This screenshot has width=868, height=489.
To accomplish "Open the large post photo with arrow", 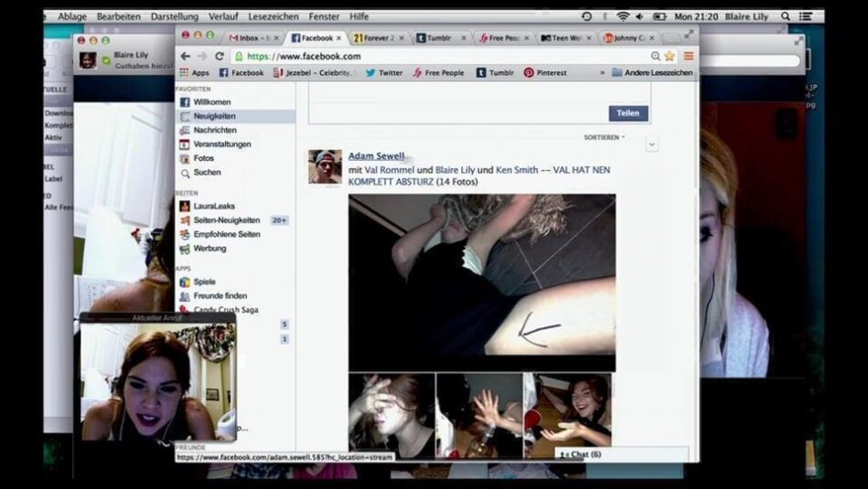I will [481, 282].
